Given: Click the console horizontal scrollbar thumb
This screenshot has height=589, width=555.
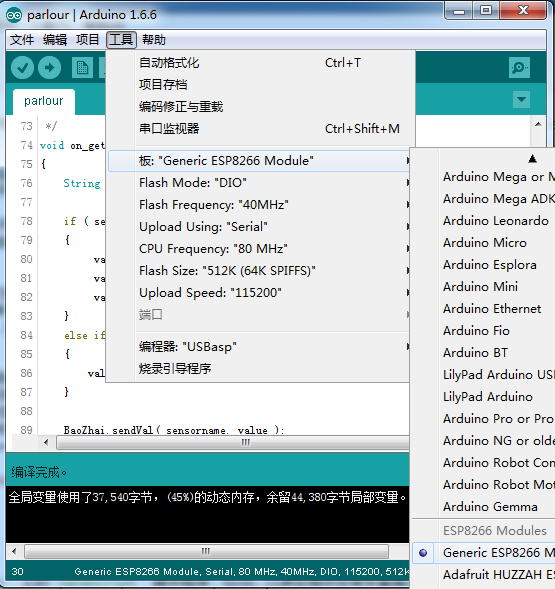Looking at the screenshot, I should (x=206, y=551).
